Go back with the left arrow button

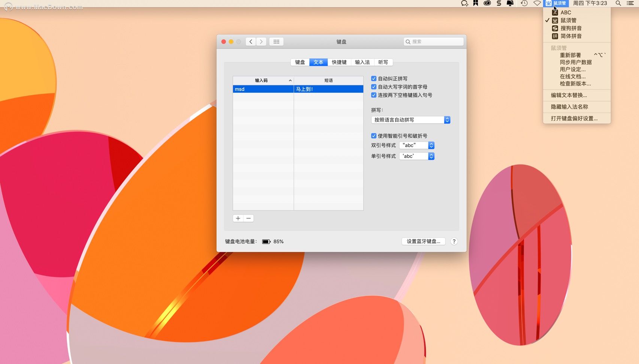[251, 42]
